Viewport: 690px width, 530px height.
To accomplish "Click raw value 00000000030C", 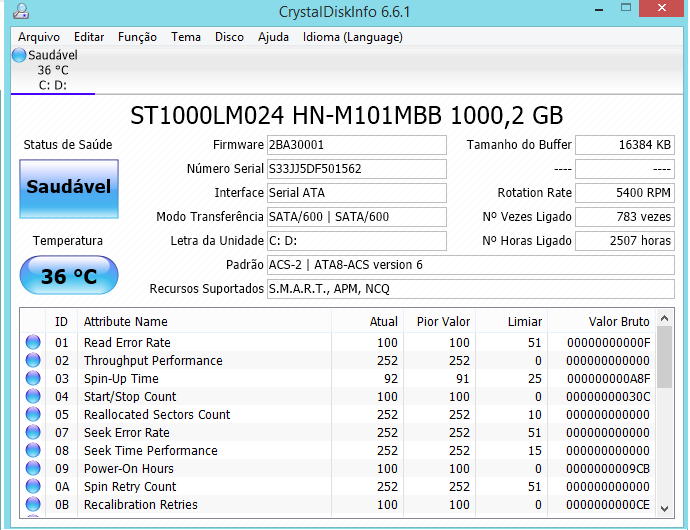I will pos(608,397).
